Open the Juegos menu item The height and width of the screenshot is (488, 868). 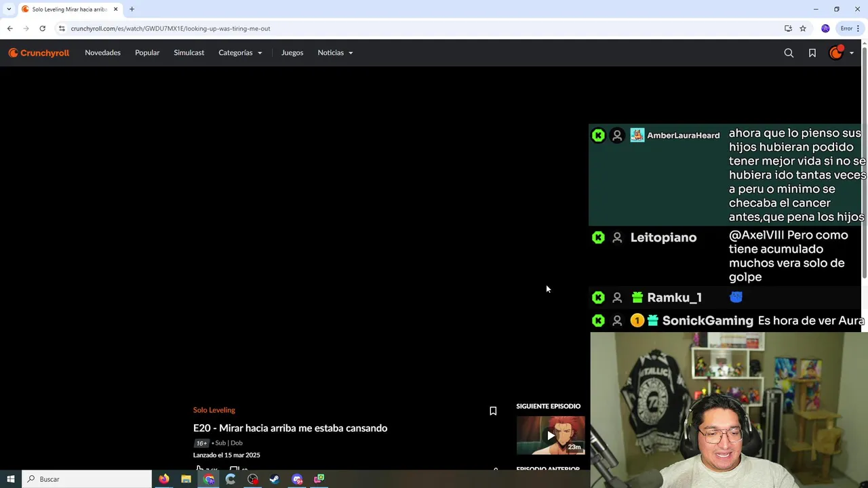(x=292, y=53)
